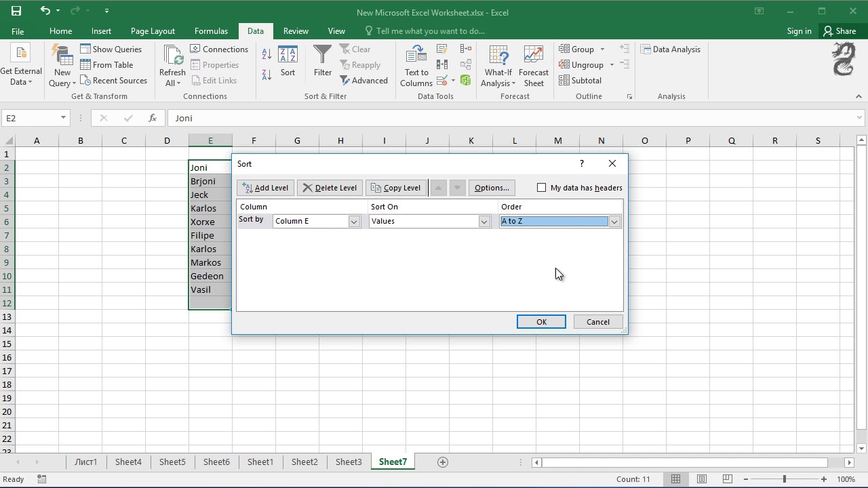Image resolution: width=868 pixels, height=488 pixels.
Task: Open Data Analysis tool
Action: pyautogui.click(x=671, y=49)
